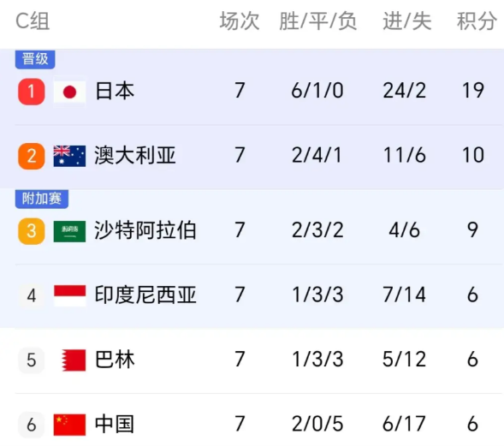Click the Bahrain flag icon
Image resolution: width=504 pixels, height=446 pixels.
[x=74, y=360]
